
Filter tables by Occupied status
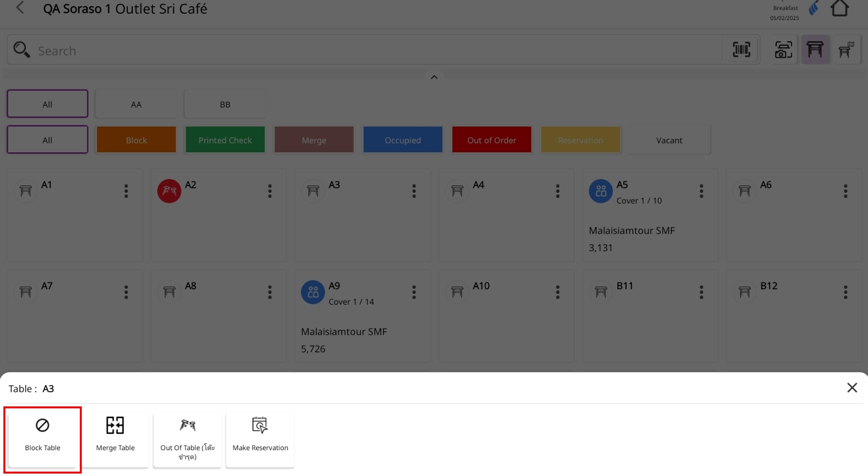[403, 140]
